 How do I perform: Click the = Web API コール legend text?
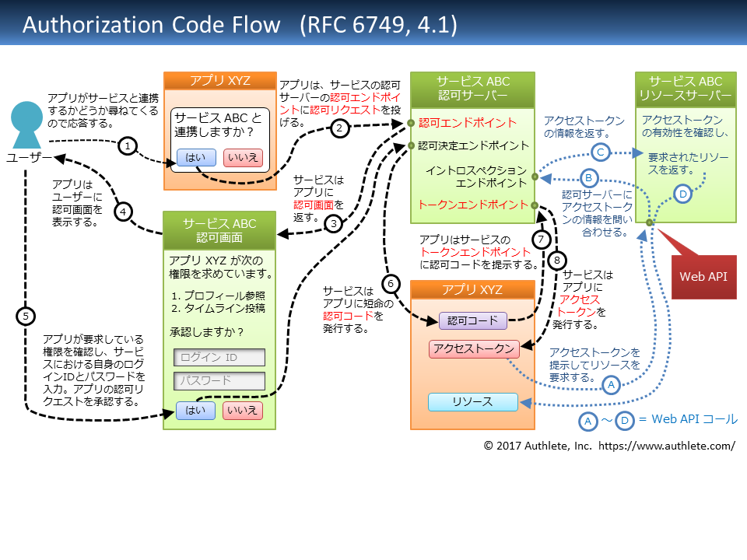(688, 419)
